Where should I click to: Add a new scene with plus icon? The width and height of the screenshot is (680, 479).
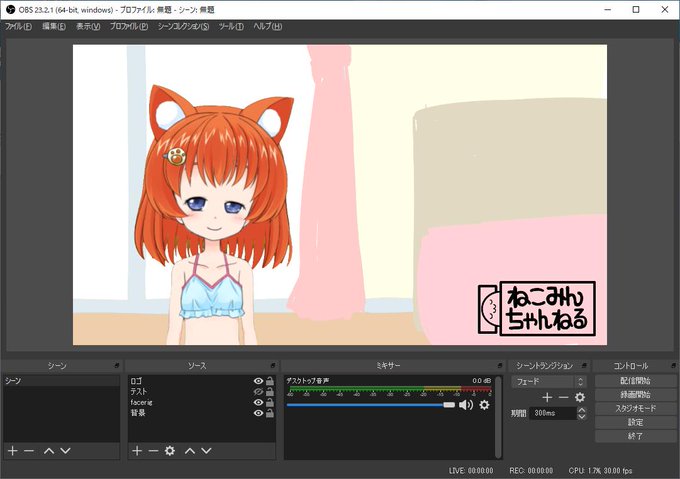13,451
